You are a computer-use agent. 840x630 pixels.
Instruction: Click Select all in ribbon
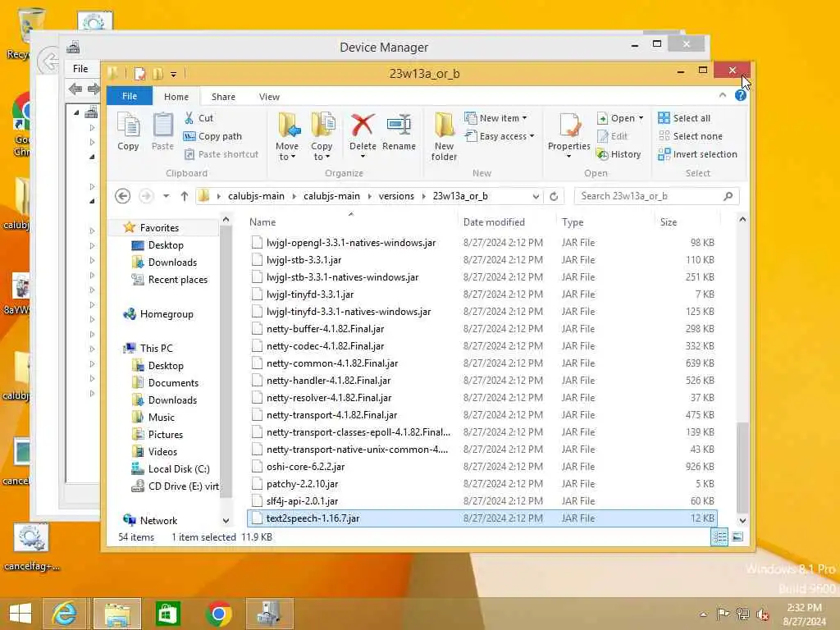(684, 118)
